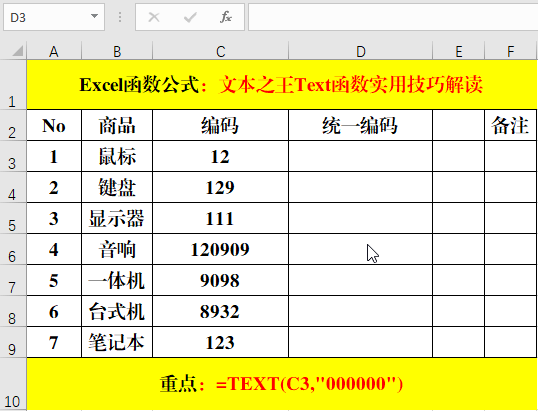Image resolution: width=538 pixels, height=411 pixels.
Task: Click the Enter checkmark formula bar icon
Action: point(190,17)
